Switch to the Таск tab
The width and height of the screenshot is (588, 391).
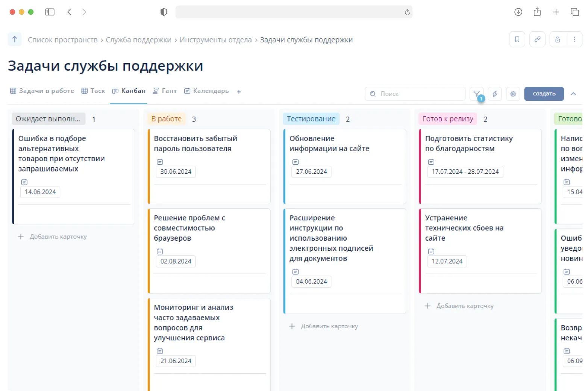pos(93,91)
